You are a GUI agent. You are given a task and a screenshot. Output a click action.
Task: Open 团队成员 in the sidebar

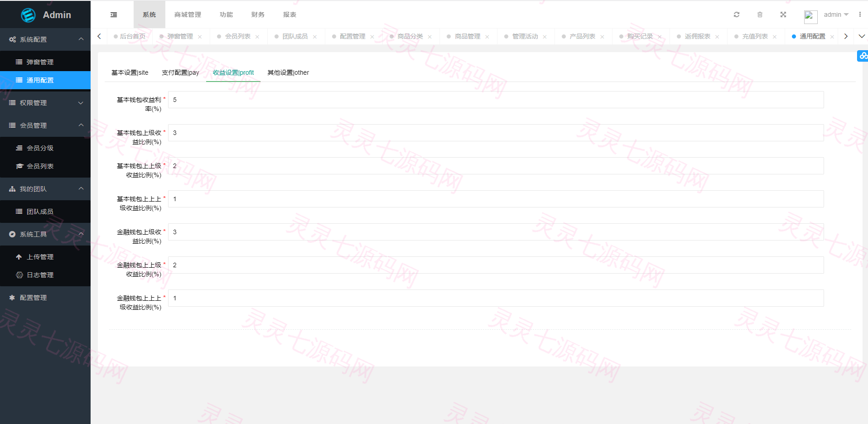(x=45, y=212)
